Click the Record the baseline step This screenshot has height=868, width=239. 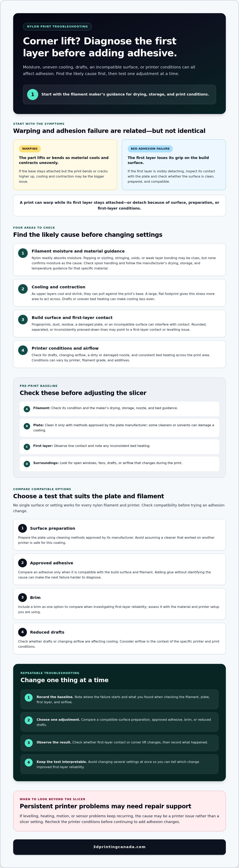(119, 699)
